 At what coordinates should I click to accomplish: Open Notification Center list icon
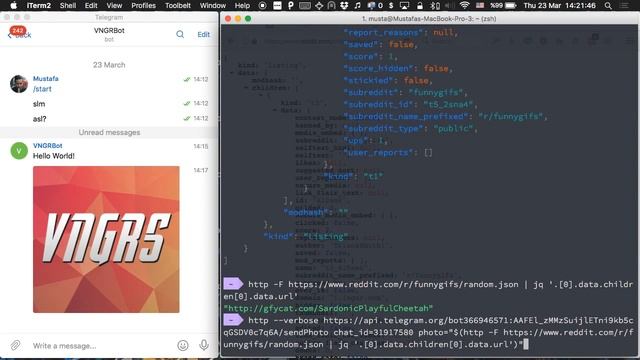(624, 5)
